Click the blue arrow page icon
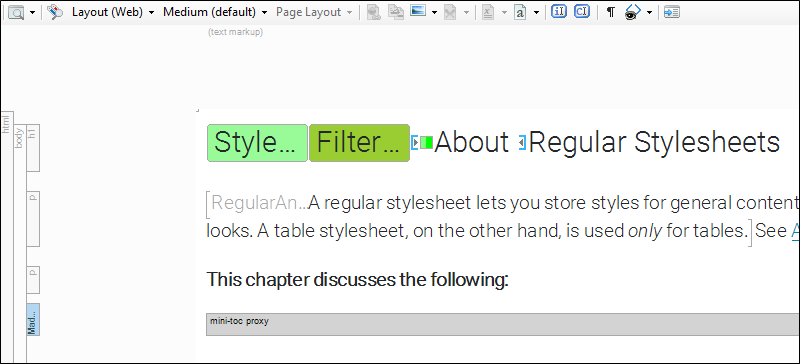The width and height of the screenshot is (800, 364). [672, 13]
